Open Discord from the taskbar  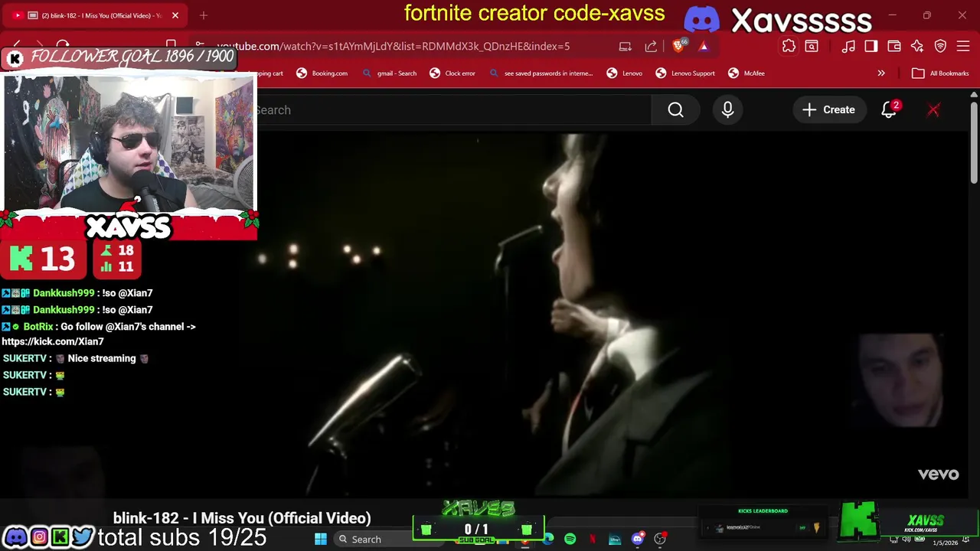point(637,540)
